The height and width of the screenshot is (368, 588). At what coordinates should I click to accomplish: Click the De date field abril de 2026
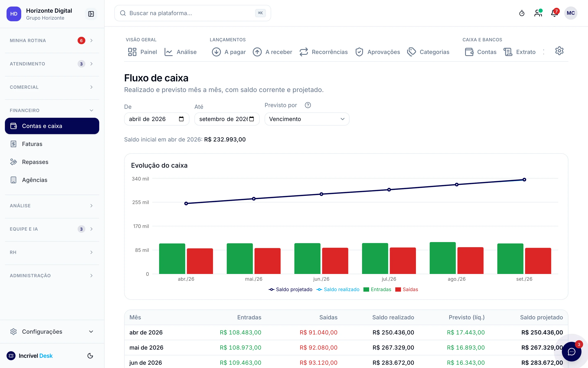(156, 119)
